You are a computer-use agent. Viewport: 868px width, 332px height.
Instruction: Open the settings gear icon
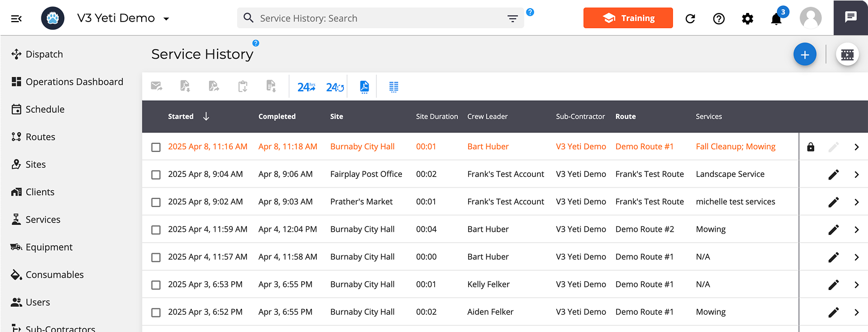[747, 19]
